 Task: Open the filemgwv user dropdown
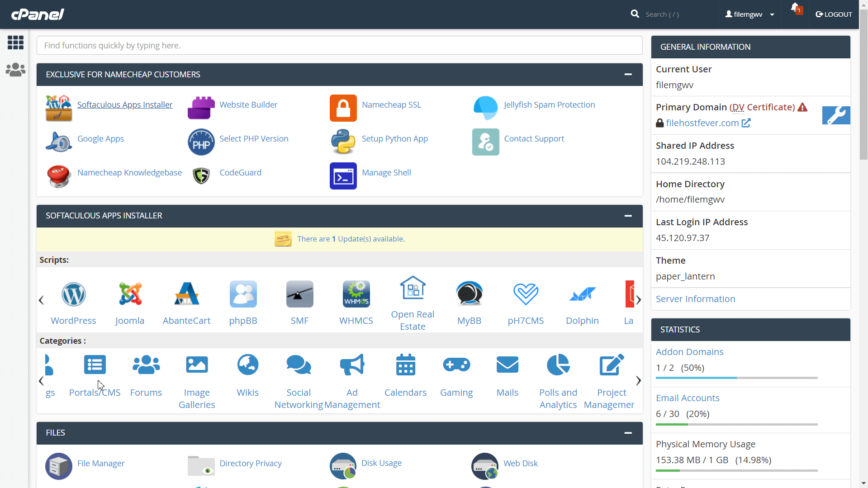[749, 14]
